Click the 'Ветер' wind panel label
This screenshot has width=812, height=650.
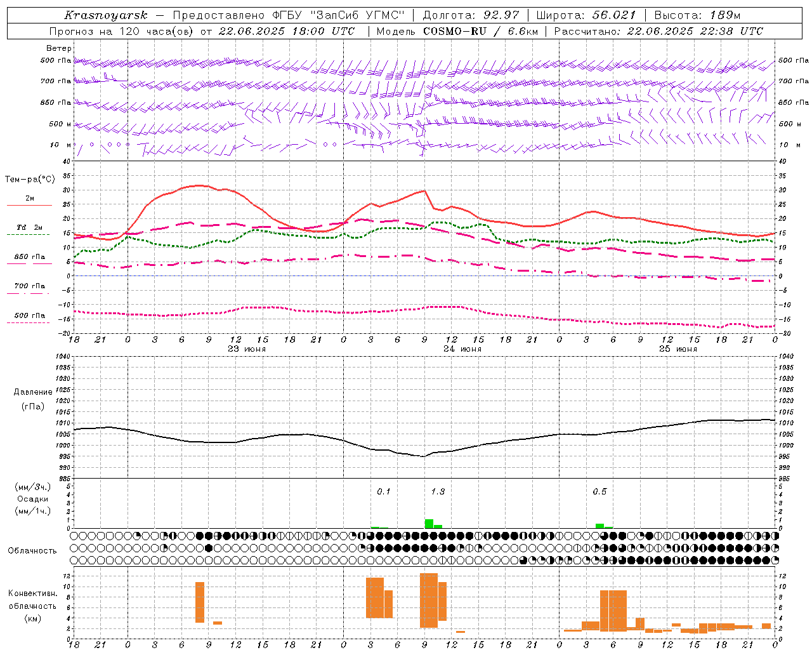click(59, 48)
